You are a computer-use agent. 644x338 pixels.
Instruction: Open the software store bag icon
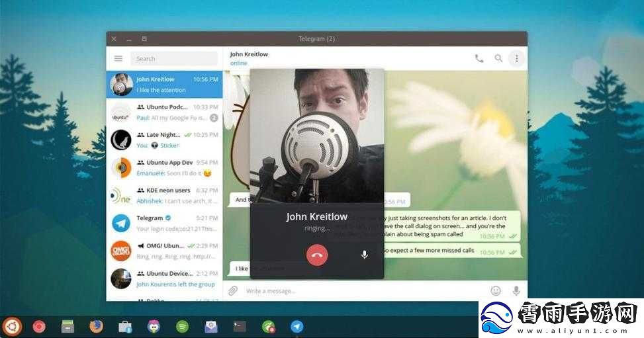(125, 327)
